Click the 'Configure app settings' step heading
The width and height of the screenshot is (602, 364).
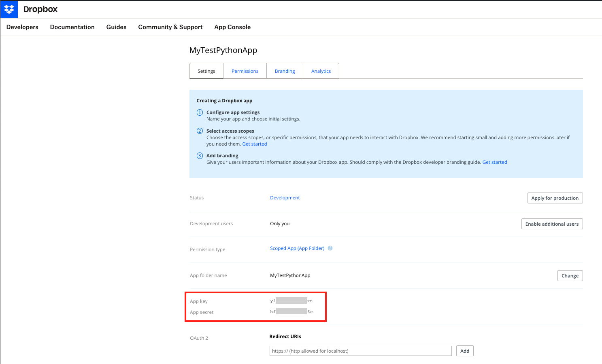(x=233, y=112)
